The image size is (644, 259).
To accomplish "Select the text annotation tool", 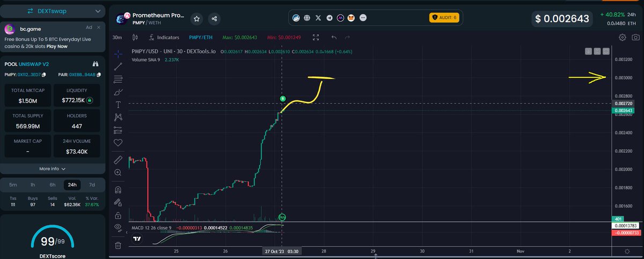I will tap(118, 105).
